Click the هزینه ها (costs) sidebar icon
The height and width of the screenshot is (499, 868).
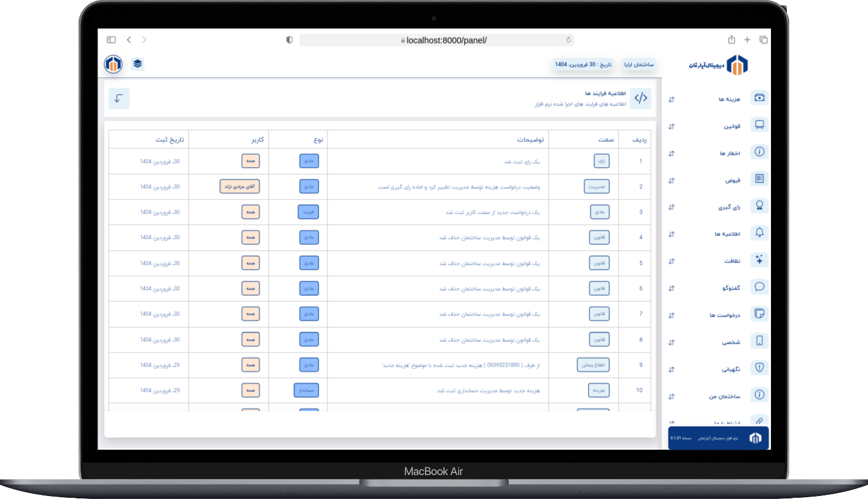pyautogui.click(x=759, y=98)
